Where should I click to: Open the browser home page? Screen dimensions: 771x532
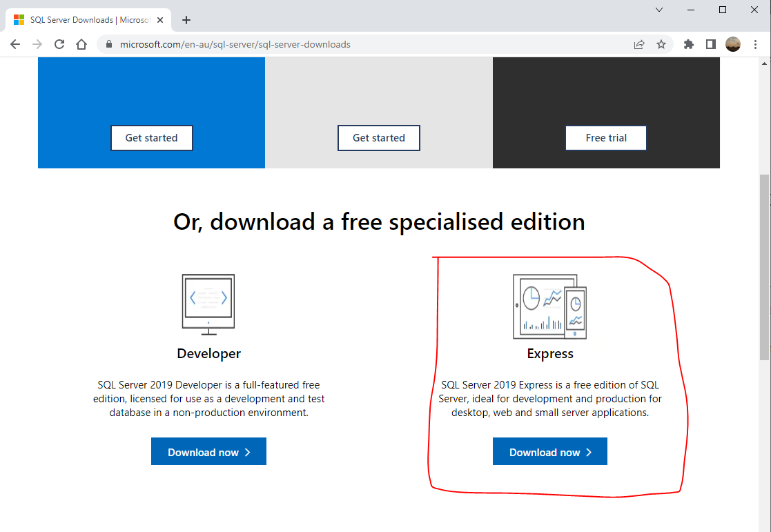pos(81,44)
